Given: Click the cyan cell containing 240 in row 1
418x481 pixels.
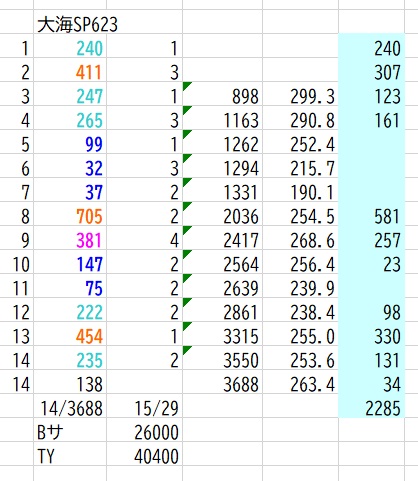Looking at the screenshot, I should point(371,49).
